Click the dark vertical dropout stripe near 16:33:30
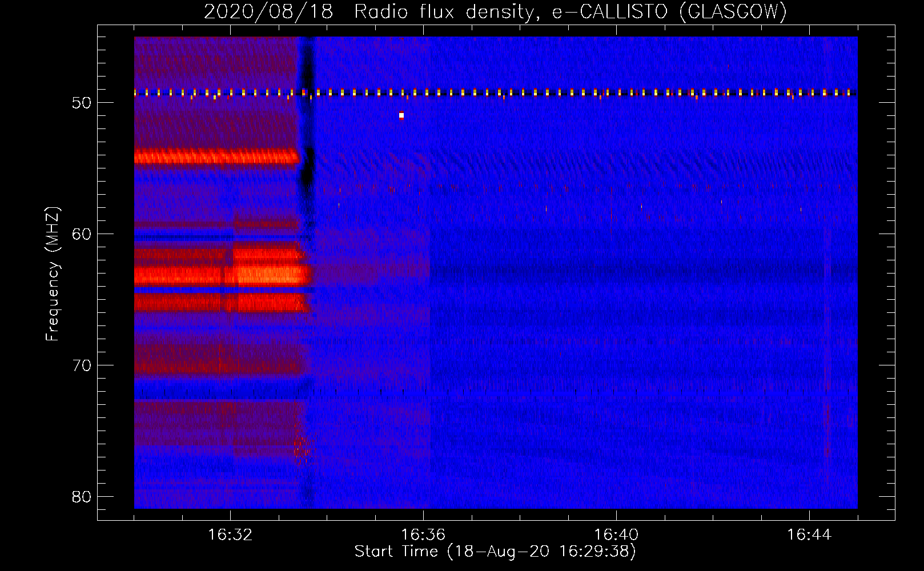Screen dimensions: 924x571 tap(307, 272)
